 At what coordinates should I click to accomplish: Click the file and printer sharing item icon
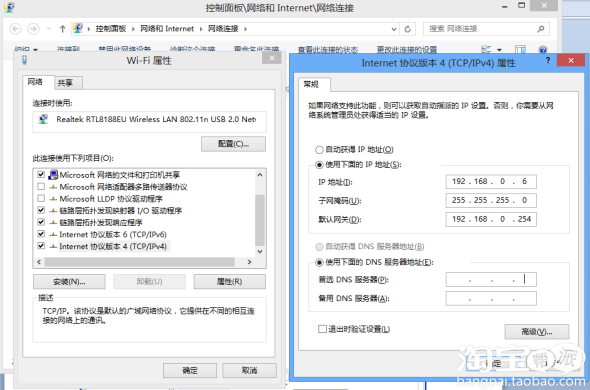tap(53, 175)
